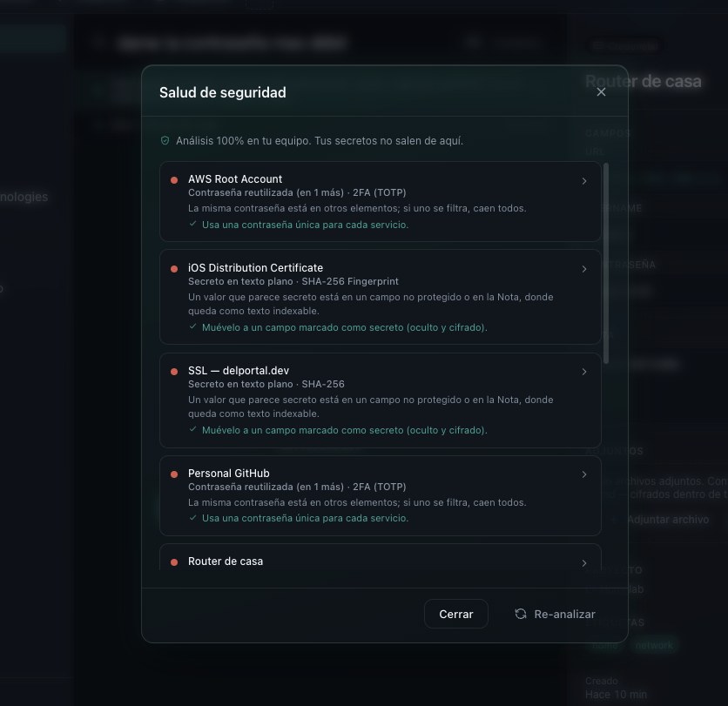Click the red dot on AWS Root Account

coord(174,180)
